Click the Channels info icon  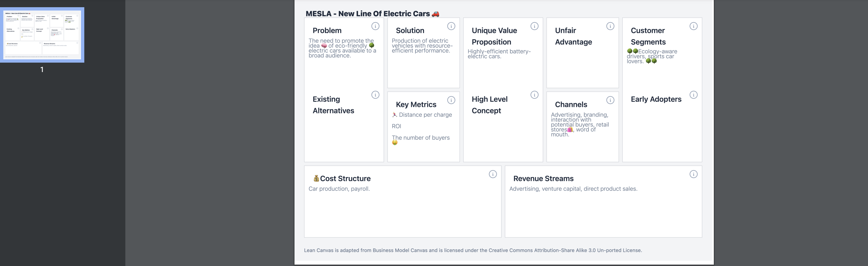610,100
